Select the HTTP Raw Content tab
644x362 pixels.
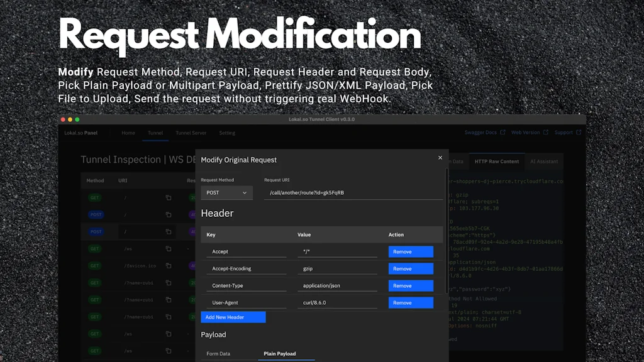[x=496, y=162]
